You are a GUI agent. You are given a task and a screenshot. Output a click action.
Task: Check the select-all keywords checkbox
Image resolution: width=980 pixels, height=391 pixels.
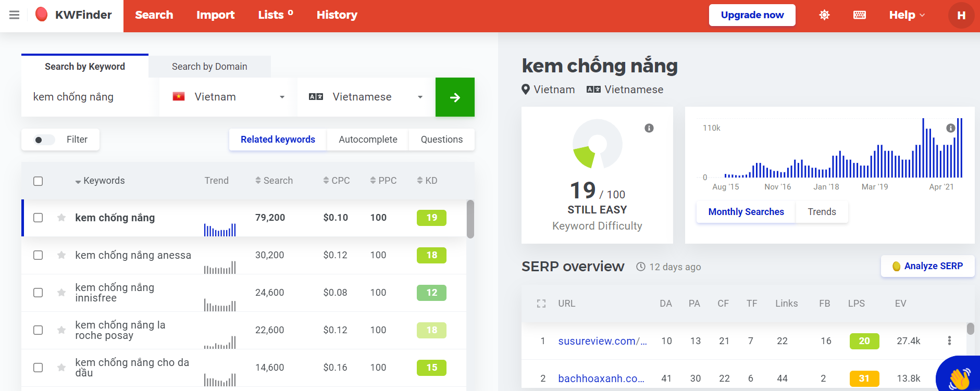pos(38,181)
